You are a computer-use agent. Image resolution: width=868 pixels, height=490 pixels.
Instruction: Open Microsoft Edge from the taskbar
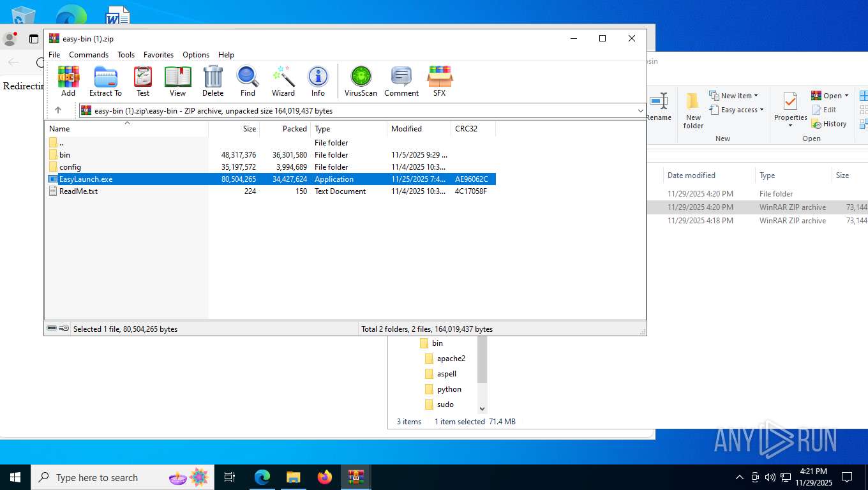[x=262, y=477]
